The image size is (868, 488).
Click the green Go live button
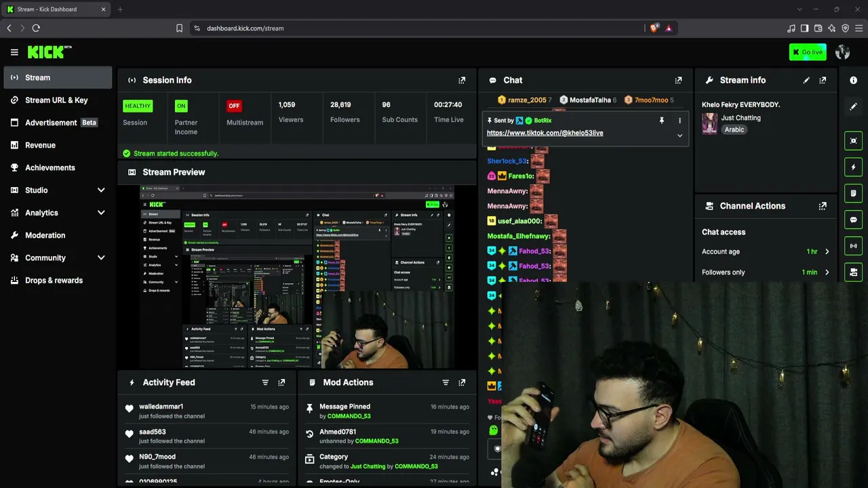tap(808, 52)
